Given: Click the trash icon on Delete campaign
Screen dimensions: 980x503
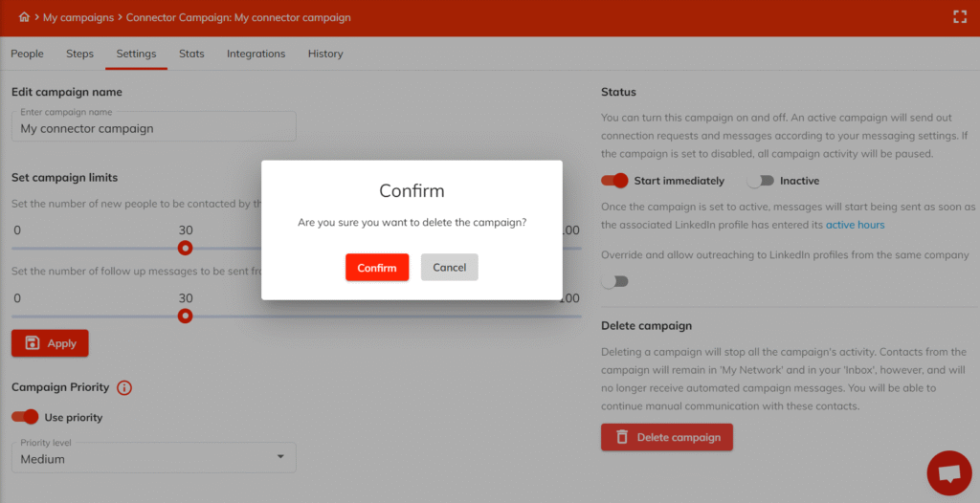Looking at the screenshot, I should click(622, 437).
